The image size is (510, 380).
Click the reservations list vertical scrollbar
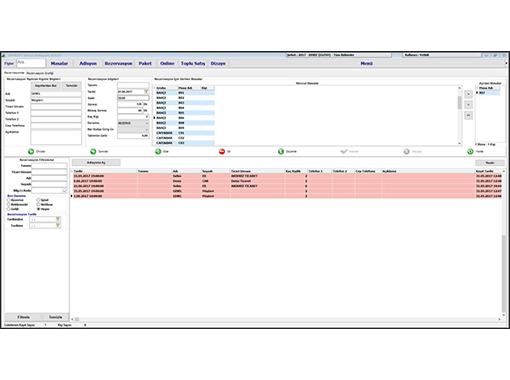click(504, 243)
